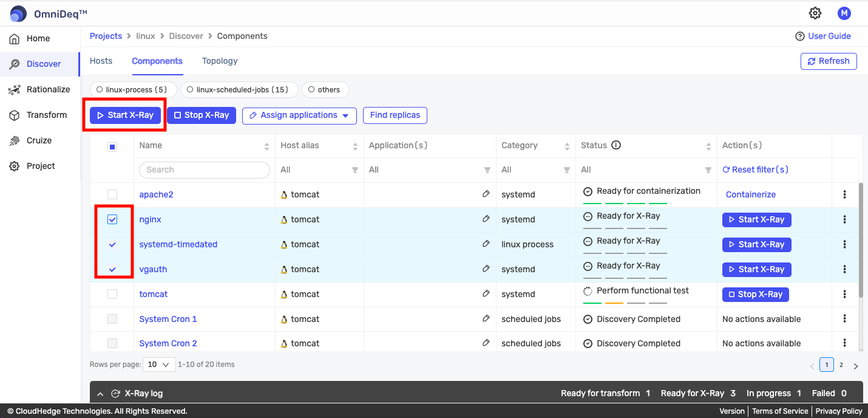Click the Name search input field
Screen dimensions: 868x418
205,170
